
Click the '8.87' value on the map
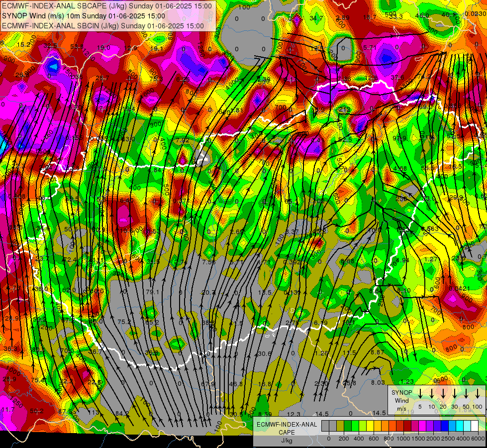click(378, 352)
